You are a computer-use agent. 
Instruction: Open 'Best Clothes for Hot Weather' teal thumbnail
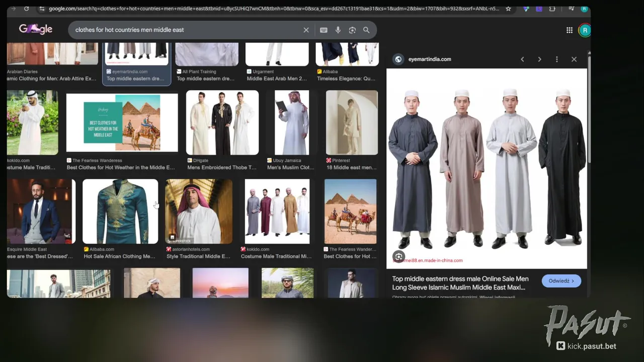tap(122, 122)
